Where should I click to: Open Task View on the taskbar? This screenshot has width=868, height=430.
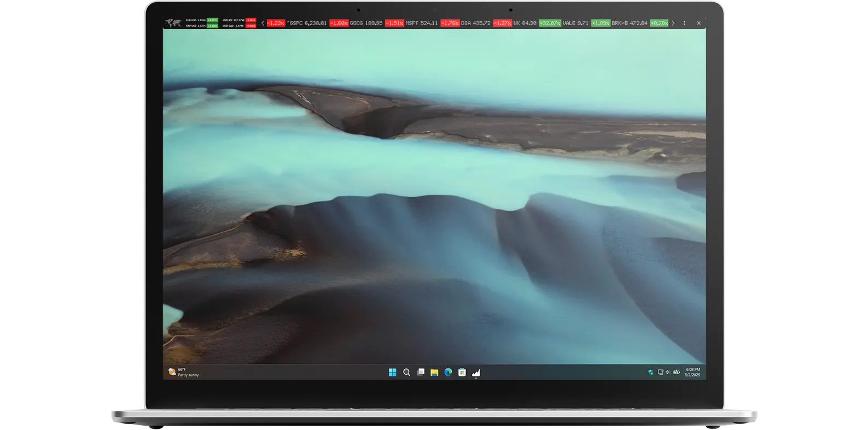click(421, 372)
